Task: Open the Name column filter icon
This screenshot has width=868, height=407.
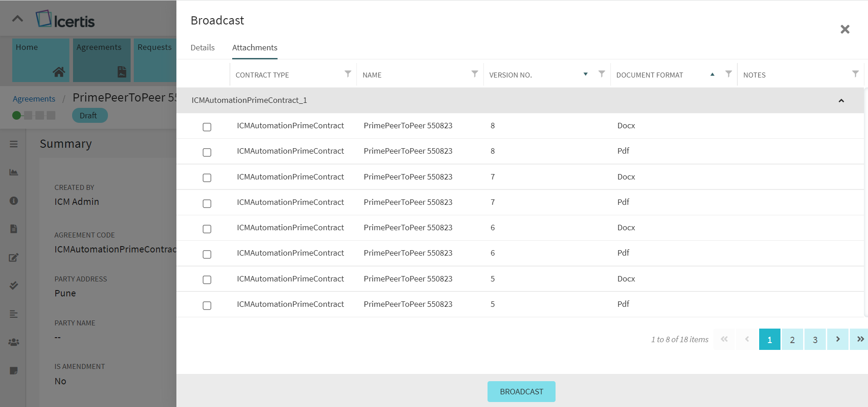Action: pos(474,74)
